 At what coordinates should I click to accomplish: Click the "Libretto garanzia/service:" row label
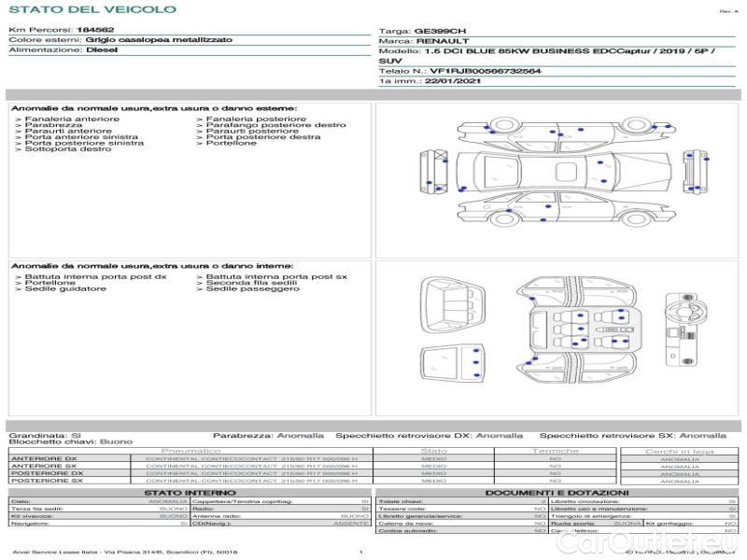click(x=420, y=516)
